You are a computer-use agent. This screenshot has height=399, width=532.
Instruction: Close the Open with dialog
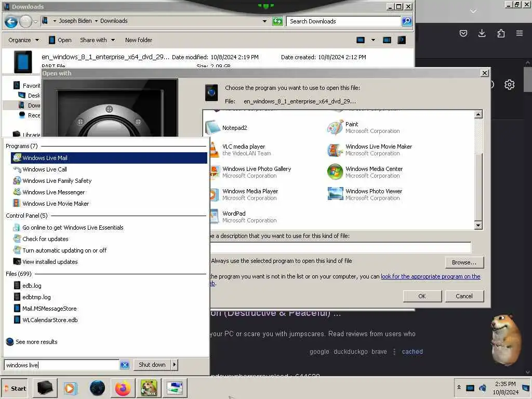tap(485, 73)
